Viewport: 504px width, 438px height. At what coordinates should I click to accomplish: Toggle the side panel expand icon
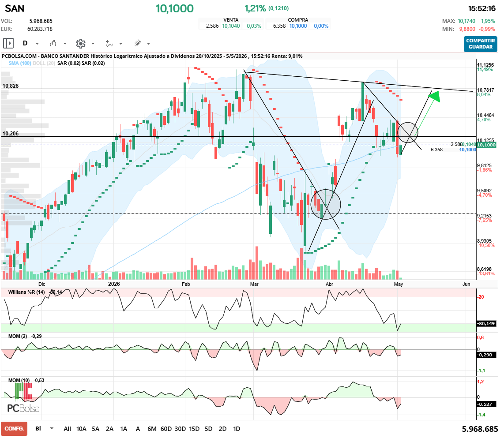pyautogui.click(x=8, y=43)
